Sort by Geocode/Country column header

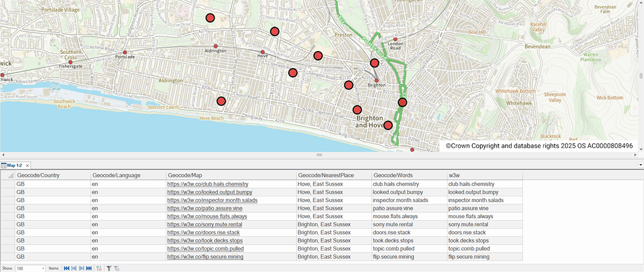click(x=53, y=175)
